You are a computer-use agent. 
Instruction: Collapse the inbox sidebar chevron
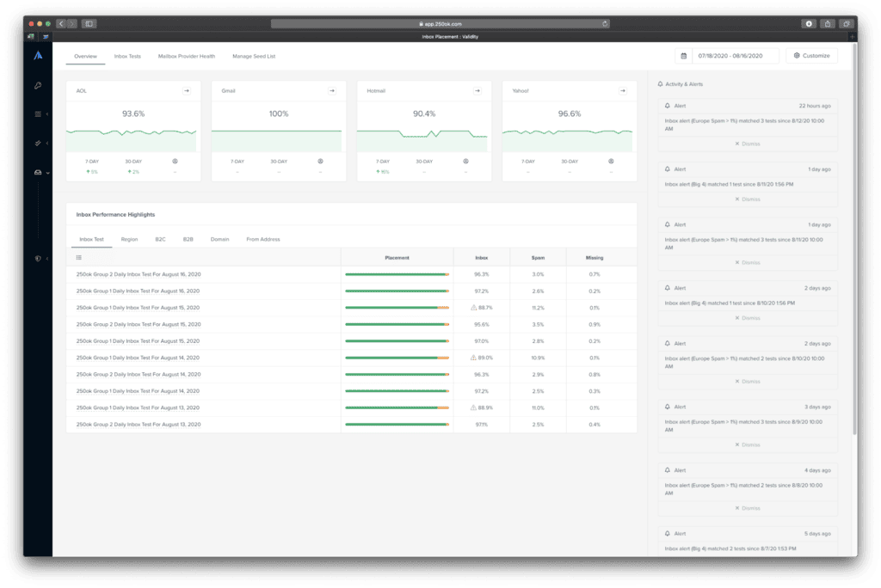48,173
